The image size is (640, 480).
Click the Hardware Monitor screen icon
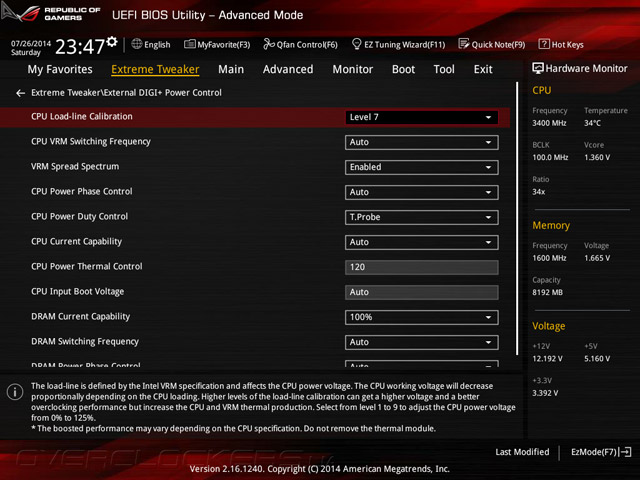538,68
